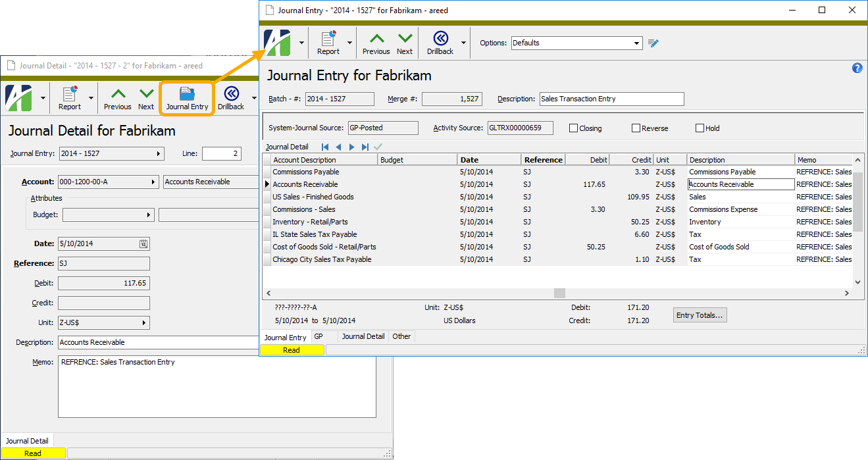This screenshot has width=868, height=460.
Task: Click the blue help question mark icon
Action: click(x=857, y=68)
